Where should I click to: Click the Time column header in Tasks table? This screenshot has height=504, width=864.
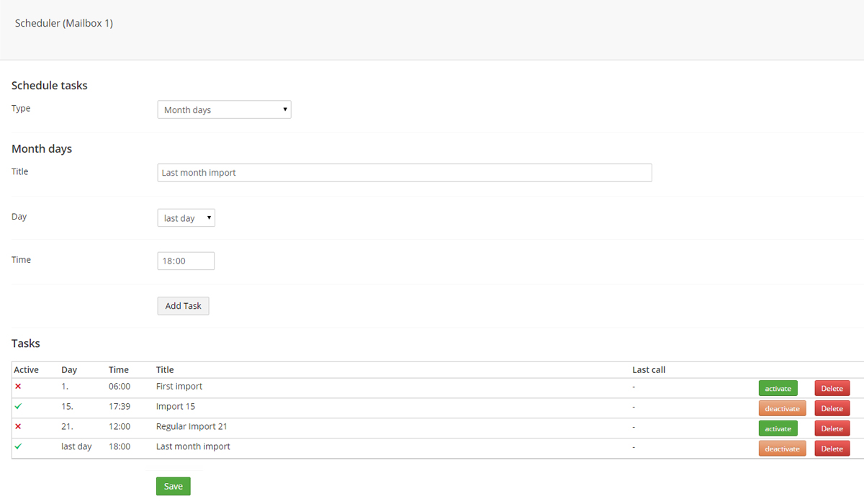119,370
